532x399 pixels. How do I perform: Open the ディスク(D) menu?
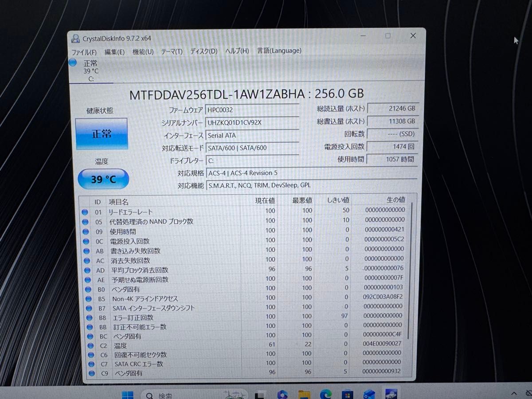203,51
